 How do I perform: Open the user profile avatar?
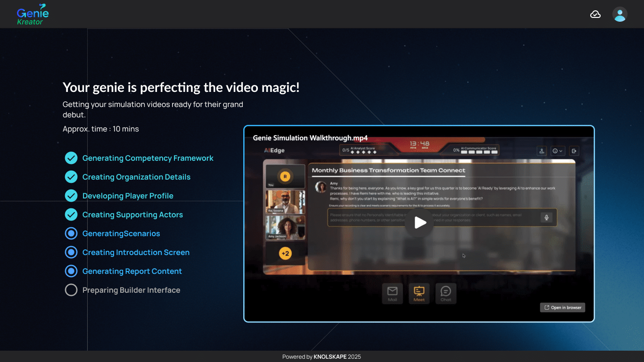(x=620, y=14)
